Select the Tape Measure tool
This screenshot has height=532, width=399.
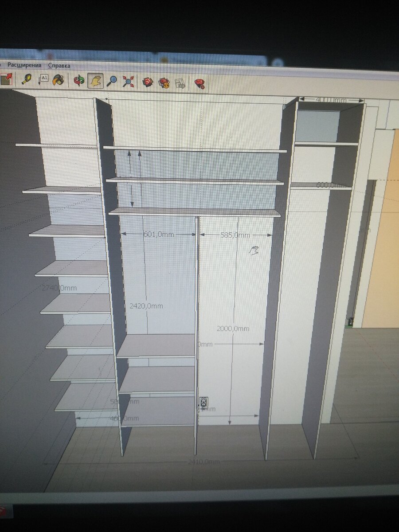tap(27, 80)
